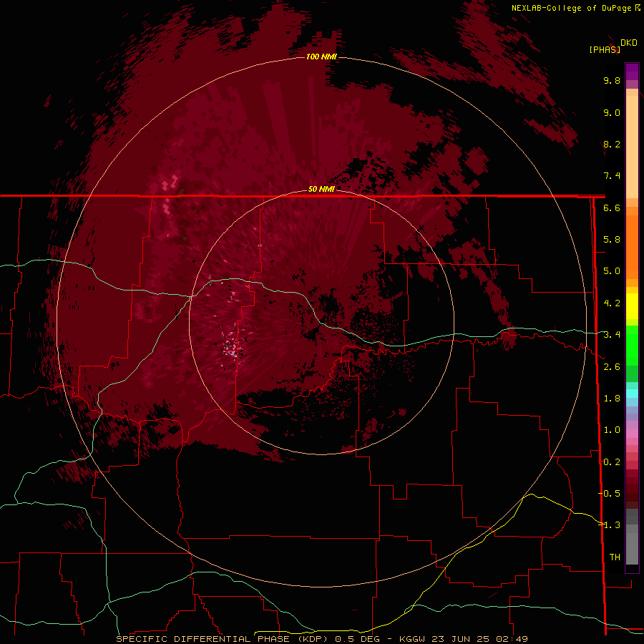Click the 5.0 value on the color scale
Screen dimensions: 644x644
612,271
